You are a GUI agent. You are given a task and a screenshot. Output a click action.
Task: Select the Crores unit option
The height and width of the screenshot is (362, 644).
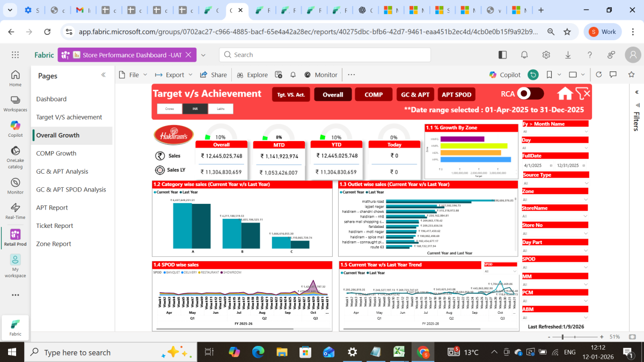[170, 109]
